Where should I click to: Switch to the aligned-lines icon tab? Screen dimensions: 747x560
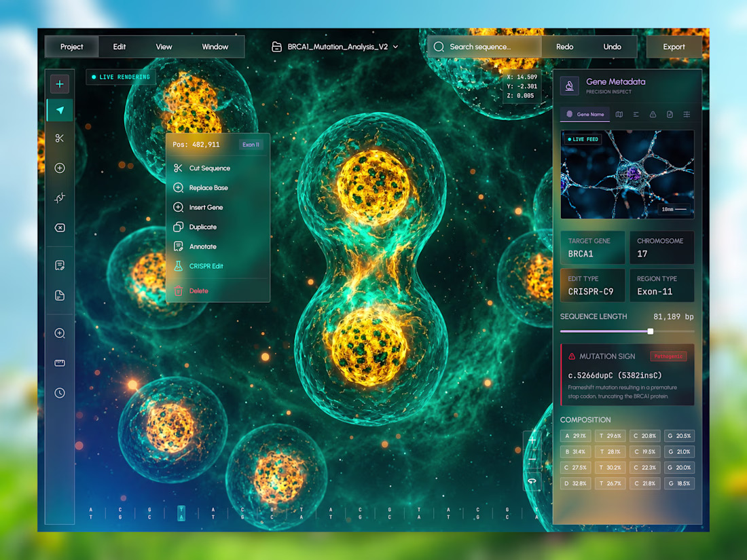coord(636,114)
